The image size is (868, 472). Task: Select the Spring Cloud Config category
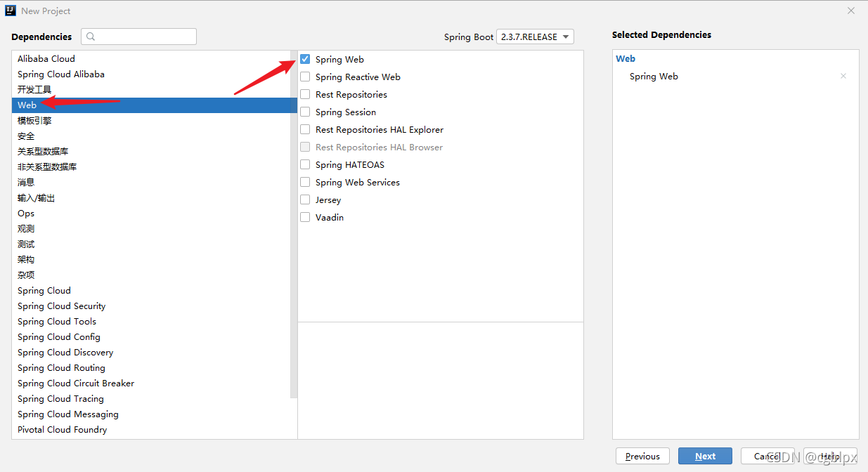151,337
